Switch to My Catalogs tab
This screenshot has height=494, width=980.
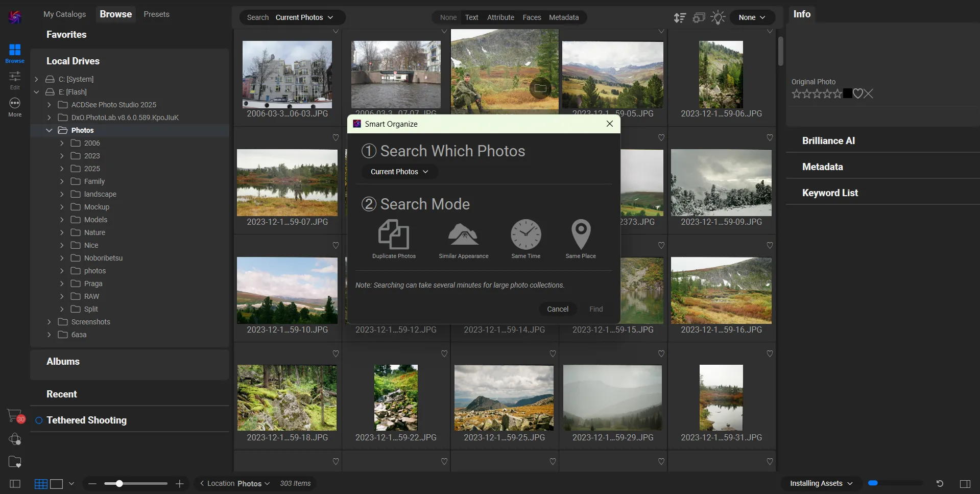(64, 14)
